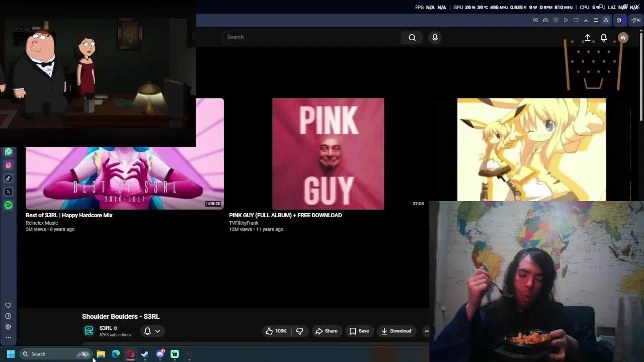
Task: Open the PINK GUY album thumbnail
Action: pyautogui.click(x=328, y=153)
